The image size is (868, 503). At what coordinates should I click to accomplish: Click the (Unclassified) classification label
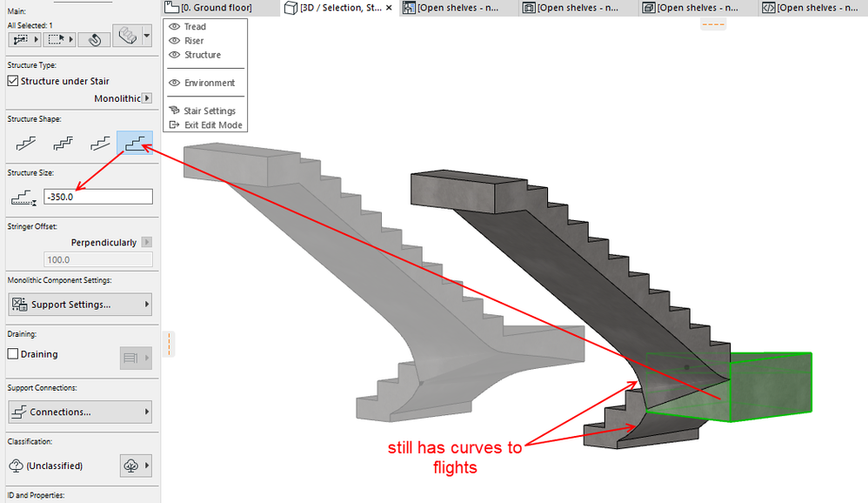54,466
